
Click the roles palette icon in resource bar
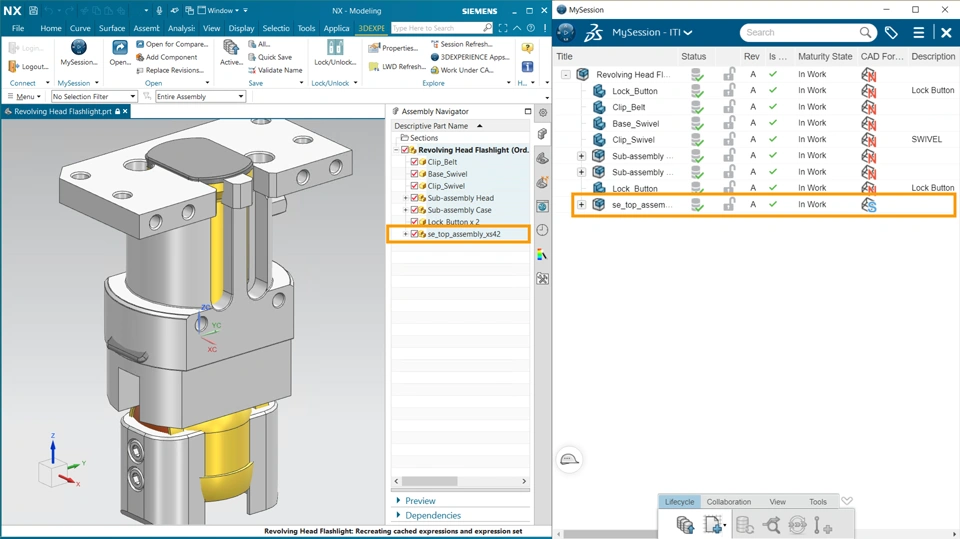542,254
